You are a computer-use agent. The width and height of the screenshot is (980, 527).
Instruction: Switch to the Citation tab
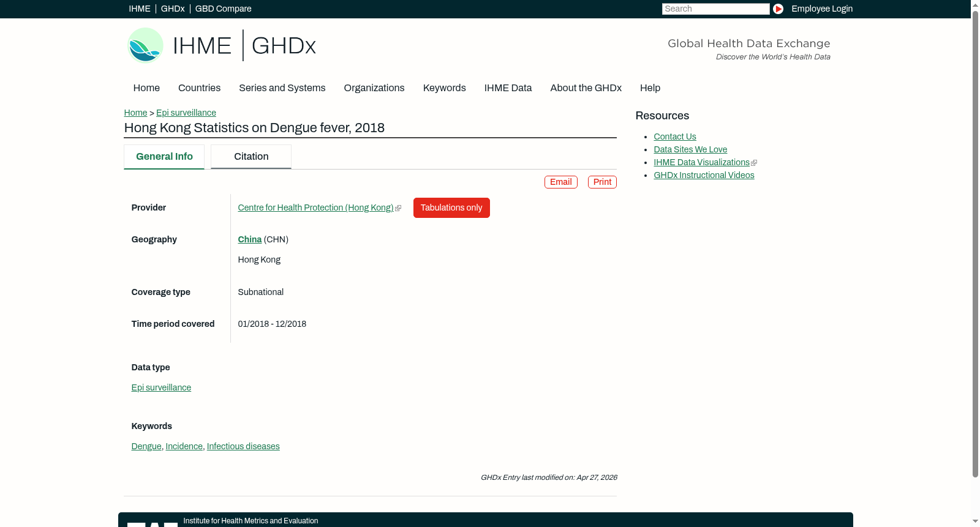tap(251, 157)
